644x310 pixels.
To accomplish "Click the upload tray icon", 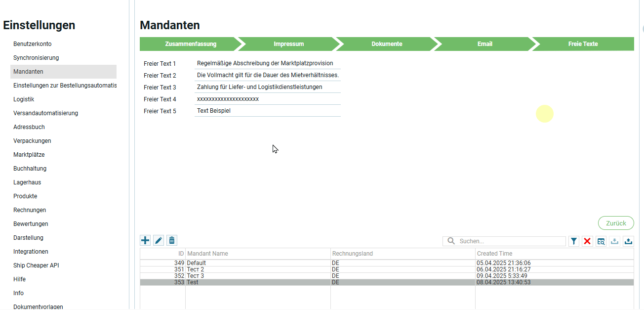I will click(x=628, y=241).
